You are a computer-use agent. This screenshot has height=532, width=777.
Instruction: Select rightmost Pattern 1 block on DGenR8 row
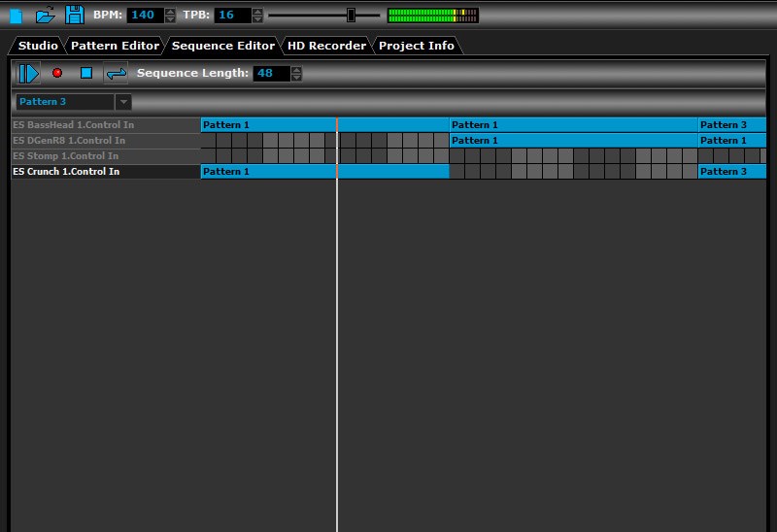[x=732, y=141]
